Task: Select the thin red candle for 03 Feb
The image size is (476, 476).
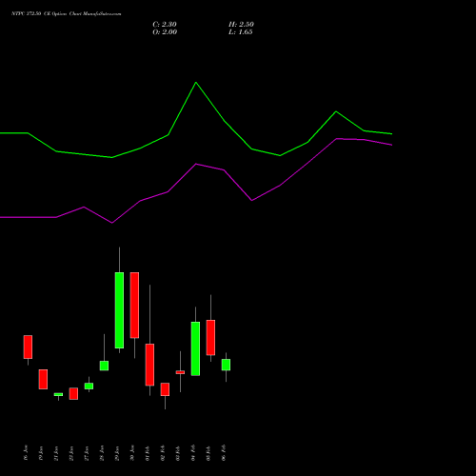Action: click(x=180, y=372)
